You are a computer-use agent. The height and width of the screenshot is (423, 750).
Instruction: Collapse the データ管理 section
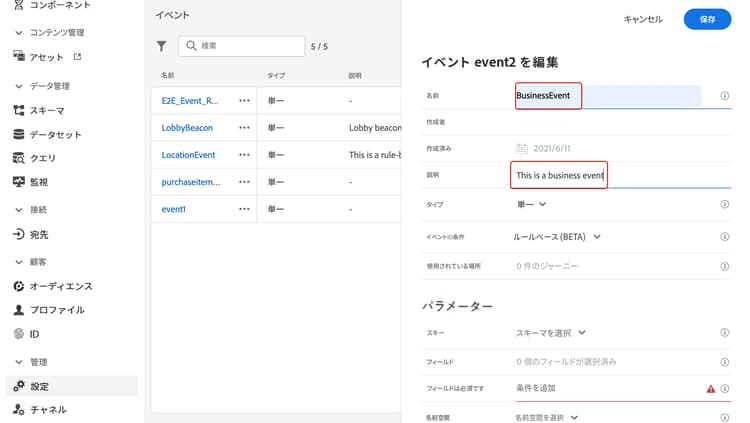point(19,86)
